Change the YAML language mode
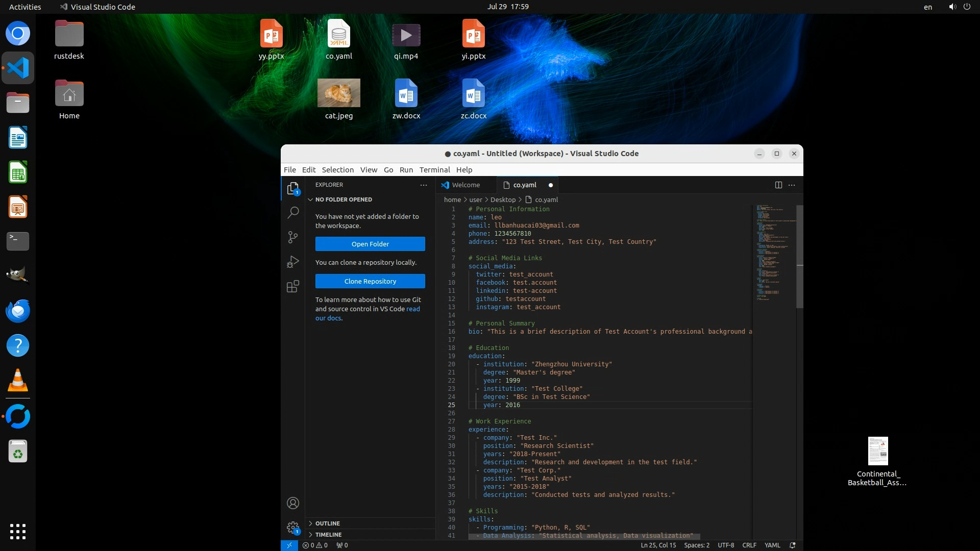 pyautogui.click(x=772, y=545)
